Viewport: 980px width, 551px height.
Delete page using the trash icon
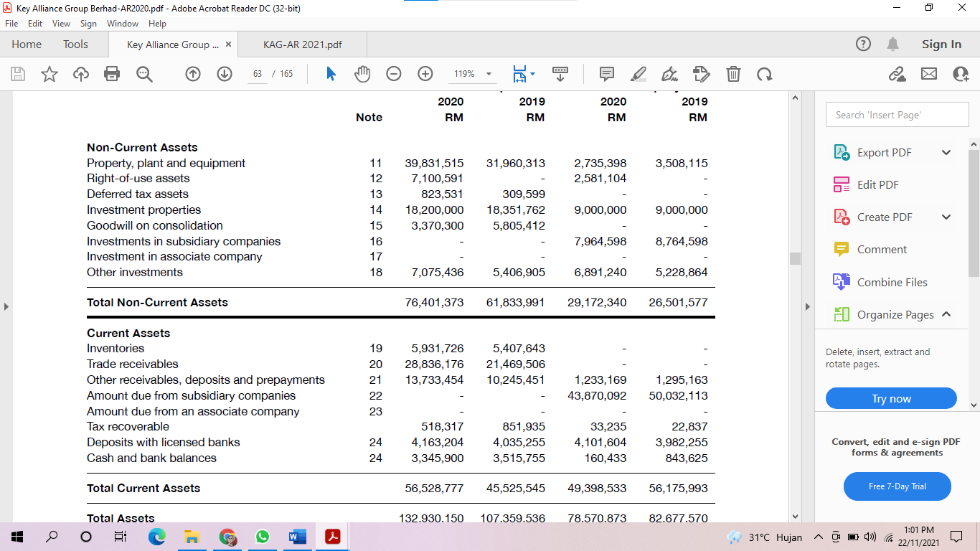[x=733, y=74]
